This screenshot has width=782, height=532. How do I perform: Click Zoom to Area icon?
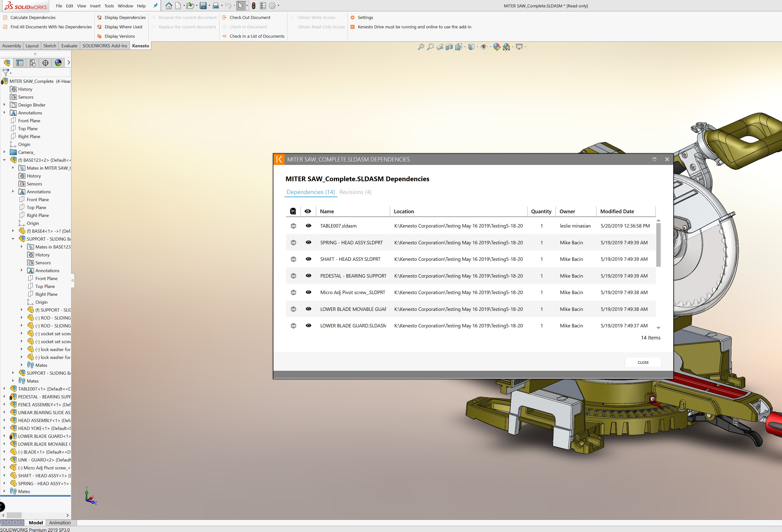430,47
